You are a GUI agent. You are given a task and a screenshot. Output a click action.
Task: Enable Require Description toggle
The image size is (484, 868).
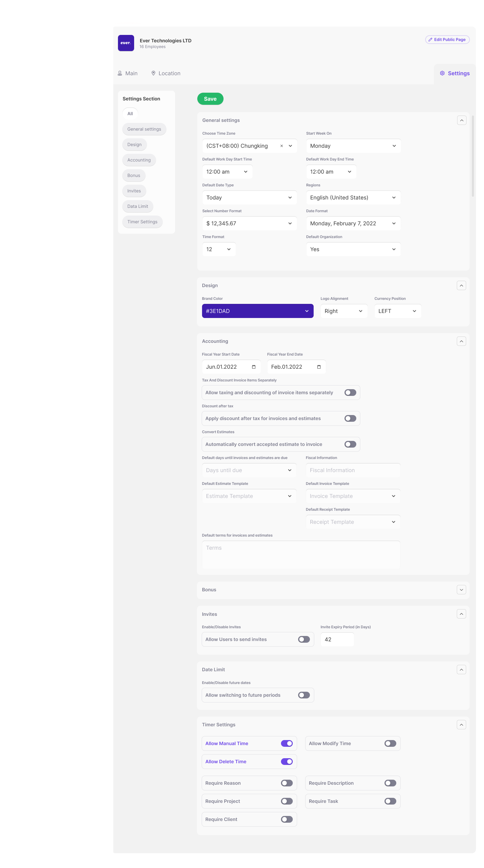click(390, 783)
